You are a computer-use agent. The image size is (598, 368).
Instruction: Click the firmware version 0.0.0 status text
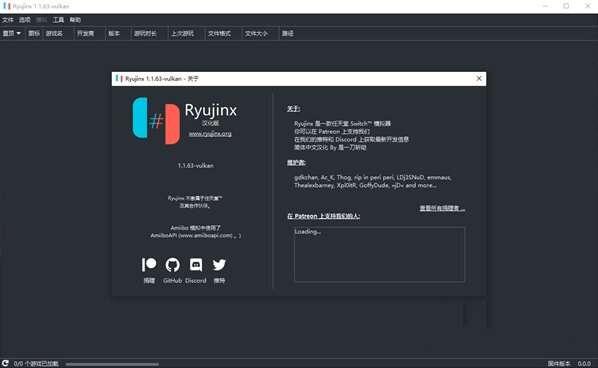tap(584, 364)
